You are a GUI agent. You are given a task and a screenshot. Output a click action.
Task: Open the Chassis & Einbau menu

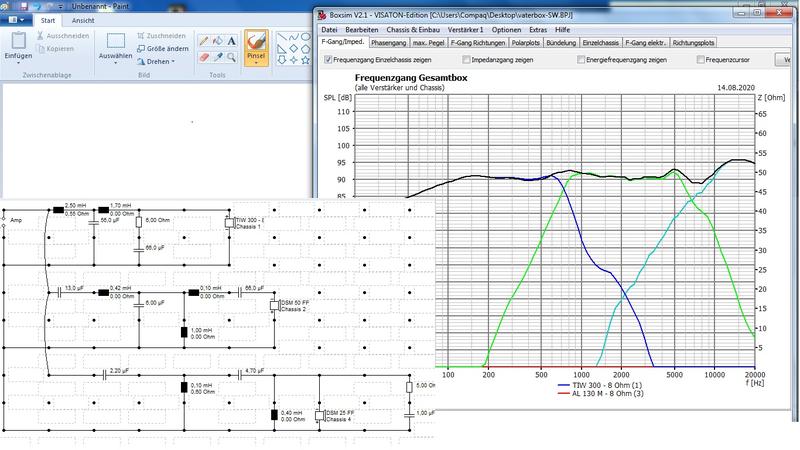click(414, 30)
